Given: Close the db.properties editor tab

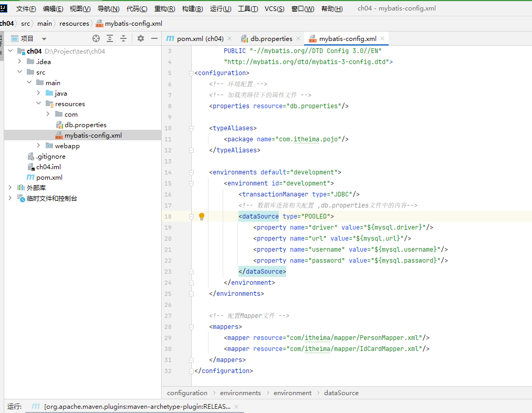Looking at the screenshot, I should pos(298,38).
